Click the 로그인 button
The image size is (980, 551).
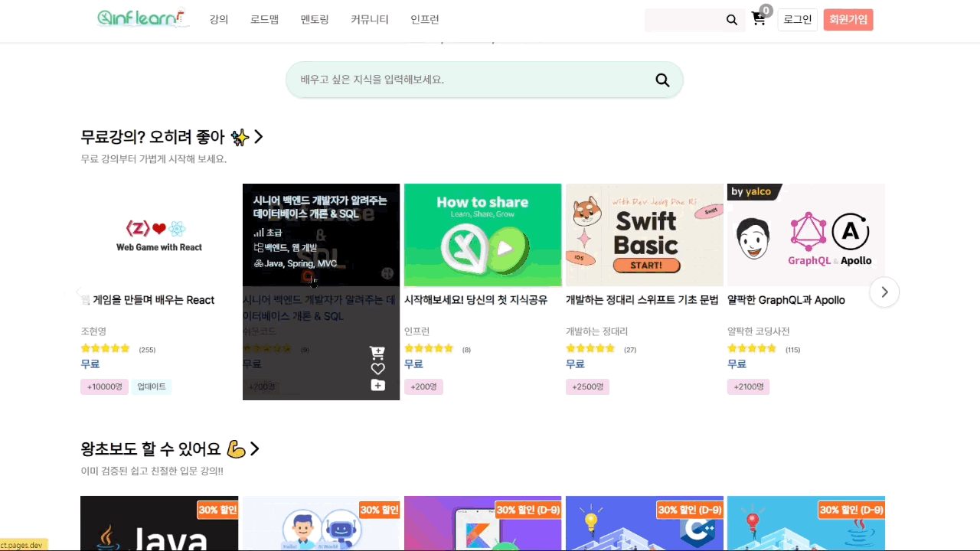point(797,20)
